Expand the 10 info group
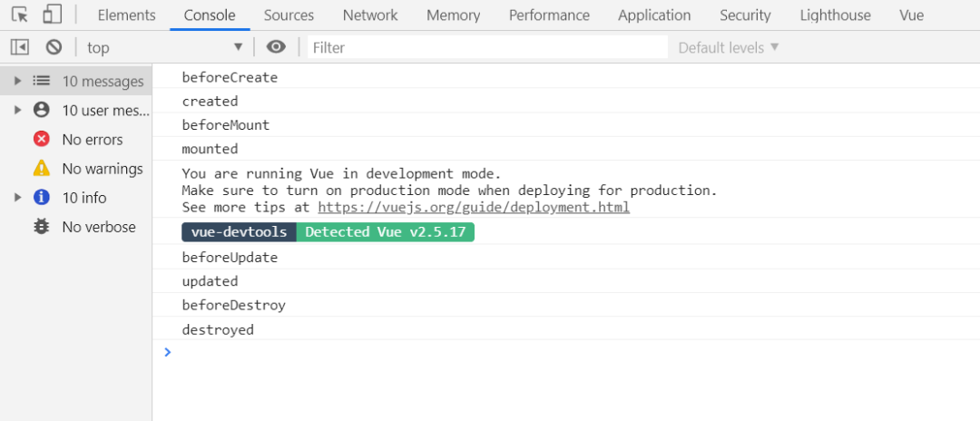 coord(18,198)
